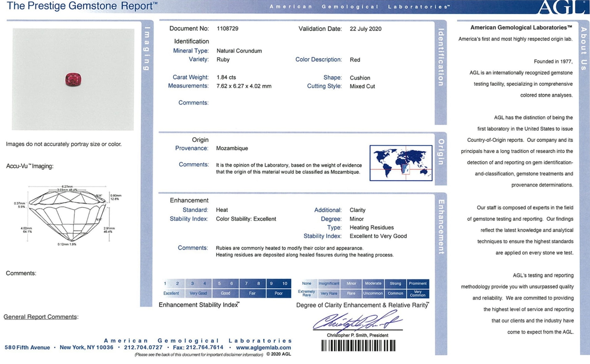The width and height of the screenshot is (590, 364).
Task: Click the Natural Corundum mineral type
Action: tap(239, 51)
